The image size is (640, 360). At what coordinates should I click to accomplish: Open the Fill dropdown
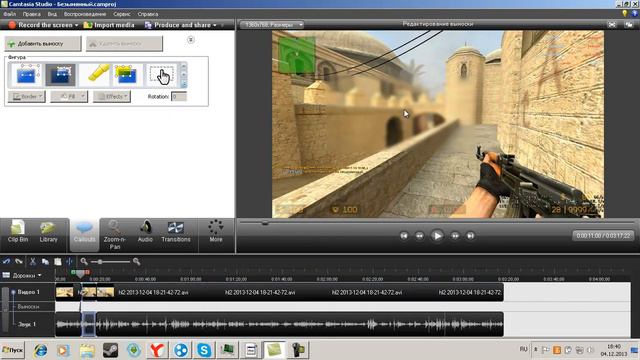[x=69, y=97]
